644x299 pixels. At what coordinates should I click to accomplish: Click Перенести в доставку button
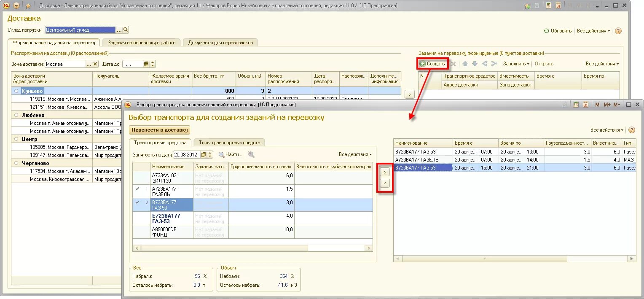pos(159,130)
